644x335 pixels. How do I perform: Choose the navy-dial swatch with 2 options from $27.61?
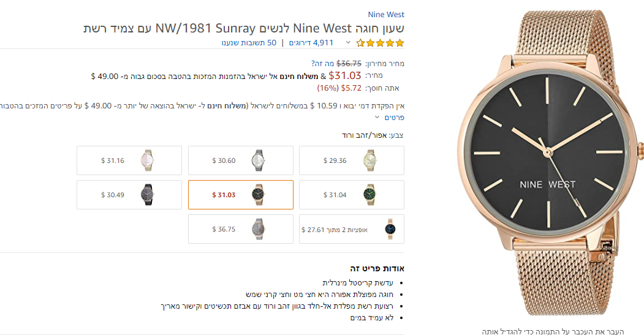coord(352,229)
